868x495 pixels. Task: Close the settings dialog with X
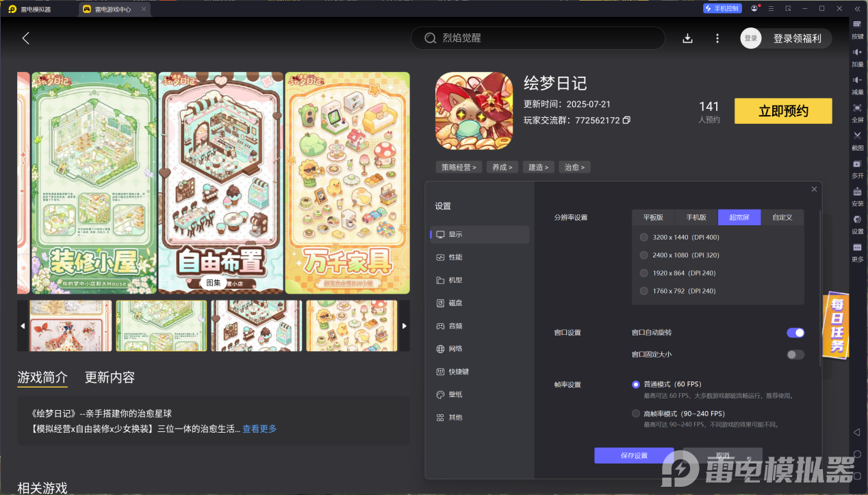click(x=814, y=189)
